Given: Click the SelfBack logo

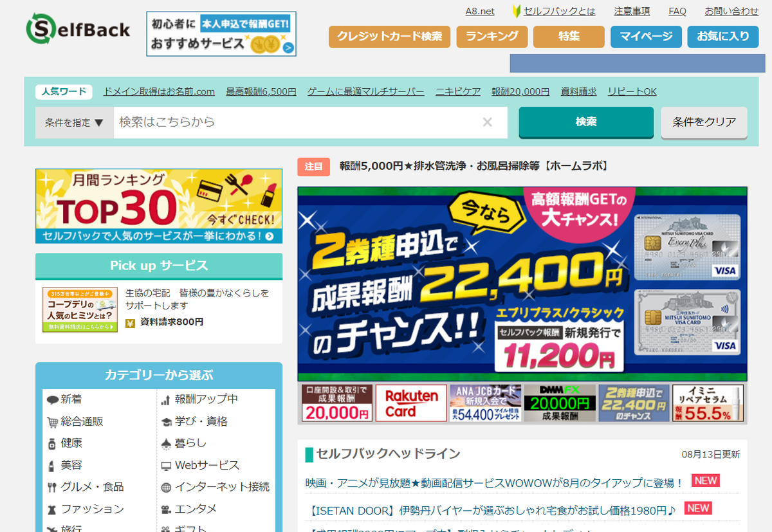Looking at the screenshot, I should (x=78, y=29).
